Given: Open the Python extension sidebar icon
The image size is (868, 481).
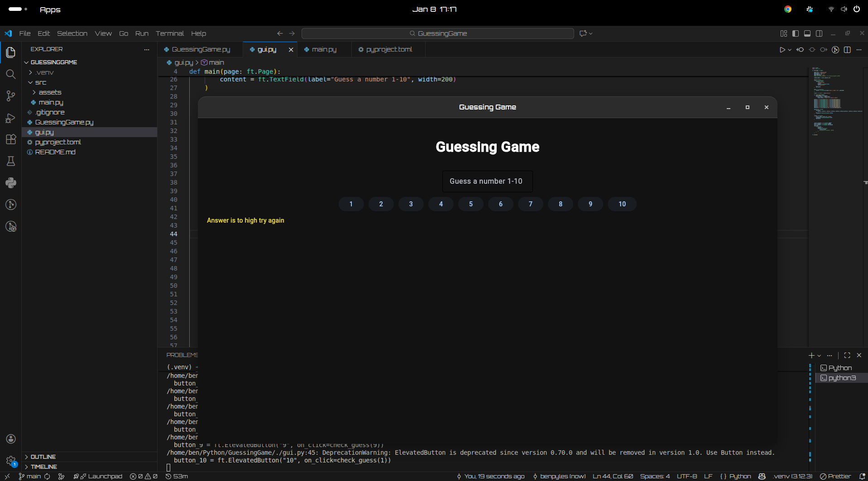Looking at the screenshot, I should 11,183.
